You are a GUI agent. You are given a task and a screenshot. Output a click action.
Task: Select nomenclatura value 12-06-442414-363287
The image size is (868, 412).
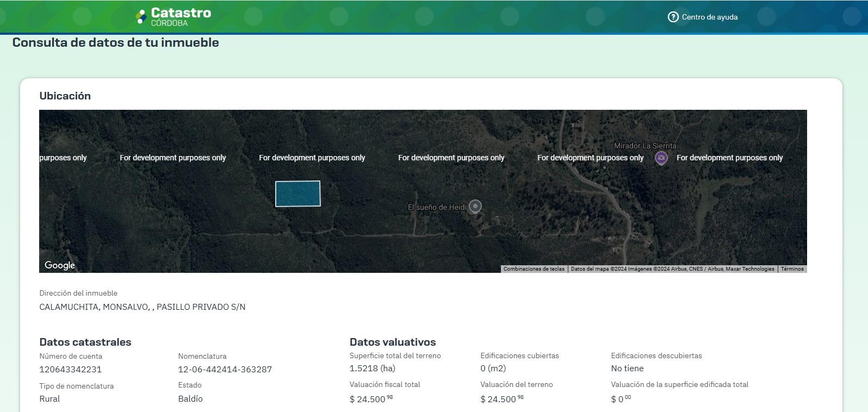[225, 370]
